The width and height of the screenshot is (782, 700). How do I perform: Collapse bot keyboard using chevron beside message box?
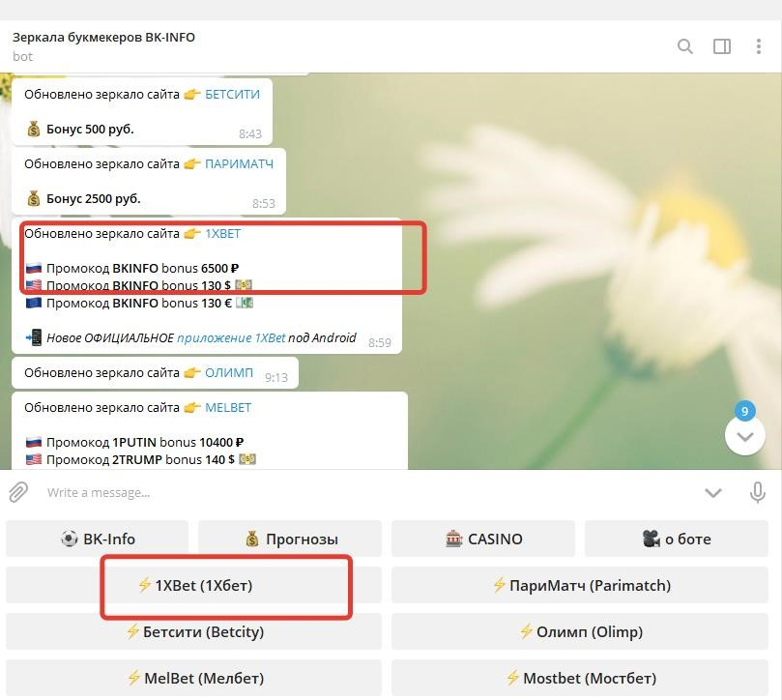[713, 493]
